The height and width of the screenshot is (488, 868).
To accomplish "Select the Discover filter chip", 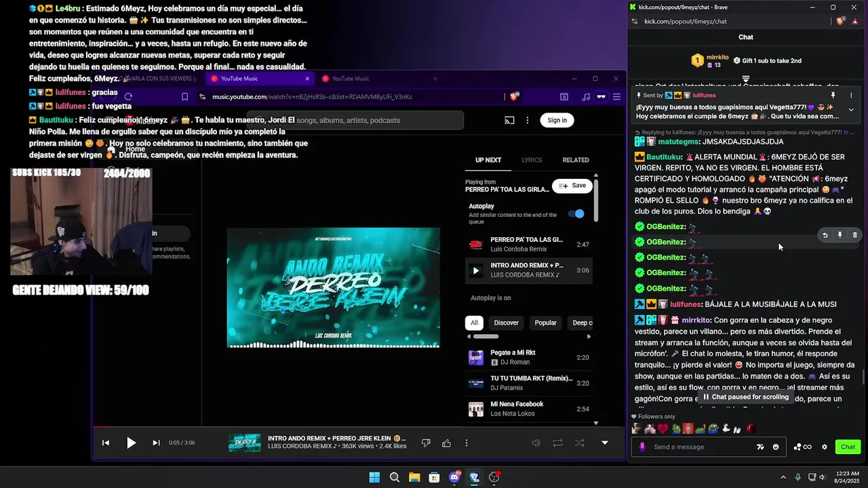I will [506, 323].
